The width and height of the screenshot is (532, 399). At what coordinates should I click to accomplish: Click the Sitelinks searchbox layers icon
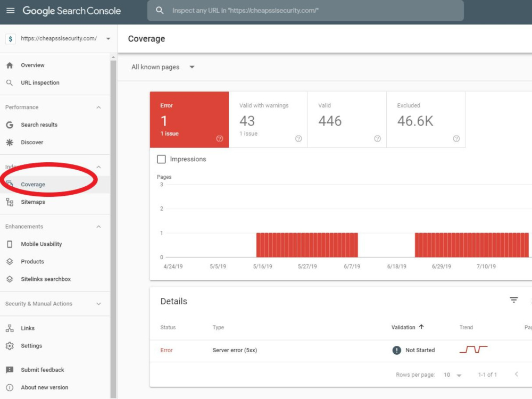pyautogui.click(x=10, y=279)
